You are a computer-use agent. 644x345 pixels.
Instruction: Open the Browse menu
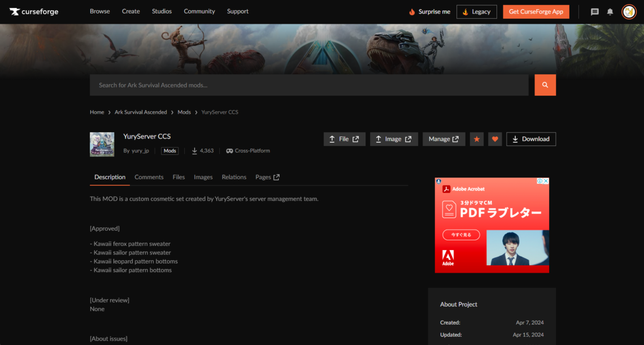[x=100, y=11]
